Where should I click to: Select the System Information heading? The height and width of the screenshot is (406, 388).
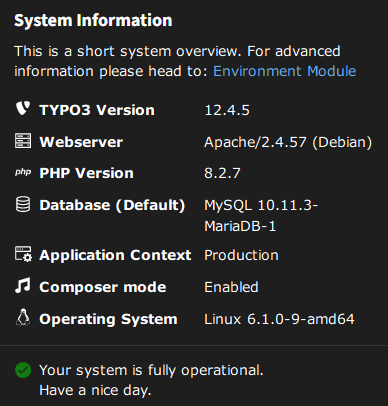click(x=93, y=21)
